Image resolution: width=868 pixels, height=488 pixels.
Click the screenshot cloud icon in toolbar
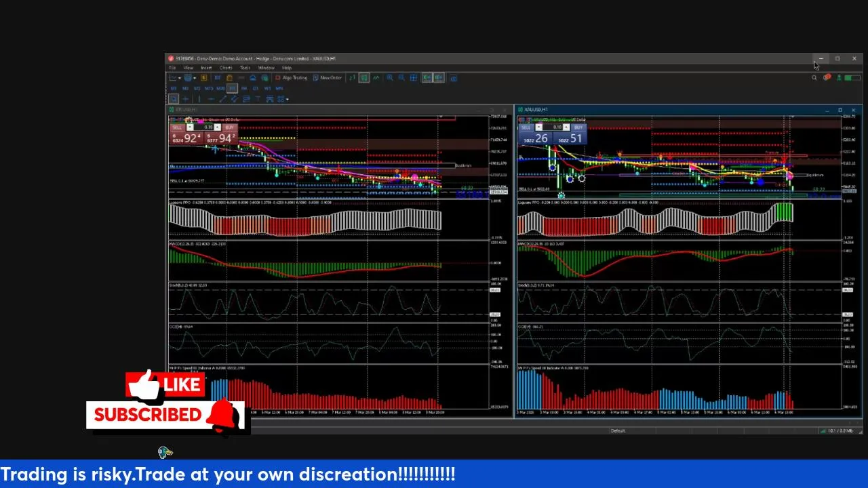click(454, 78)
